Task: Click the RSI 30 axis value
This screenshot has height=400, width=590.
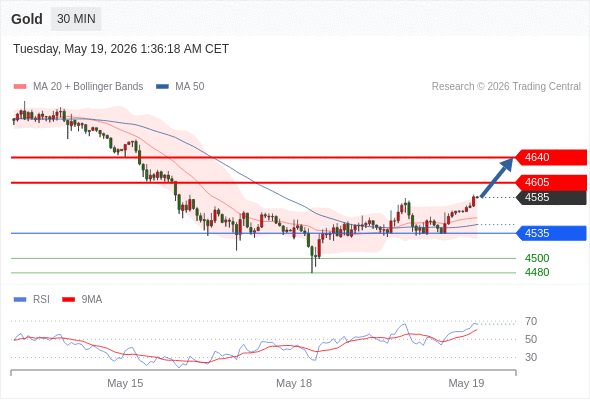Action: [531, 357]
